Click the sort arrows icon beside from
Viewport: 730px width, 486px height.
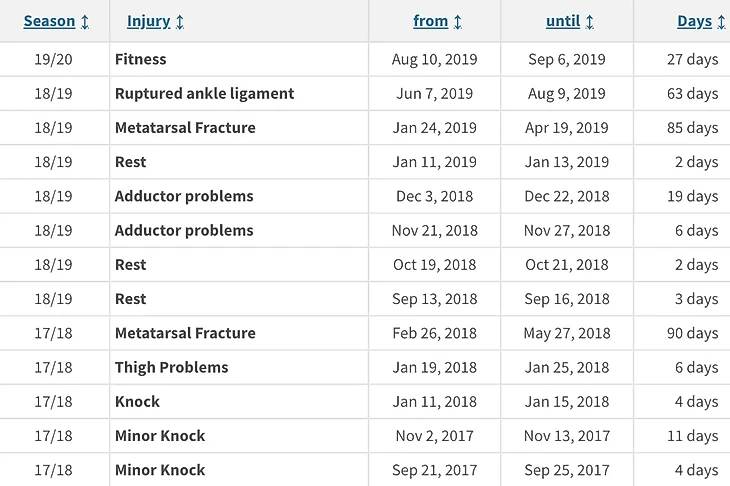point(458,21)
